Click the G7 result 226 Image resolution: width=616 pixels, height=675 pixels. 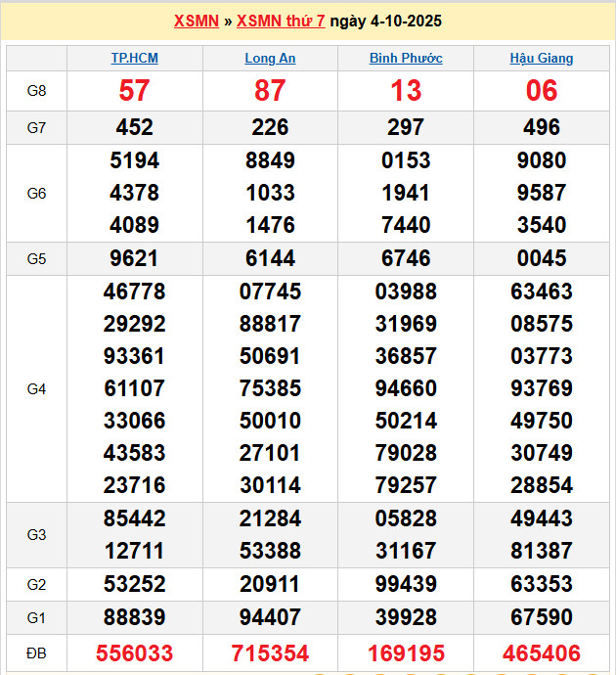tap(270, 127)
